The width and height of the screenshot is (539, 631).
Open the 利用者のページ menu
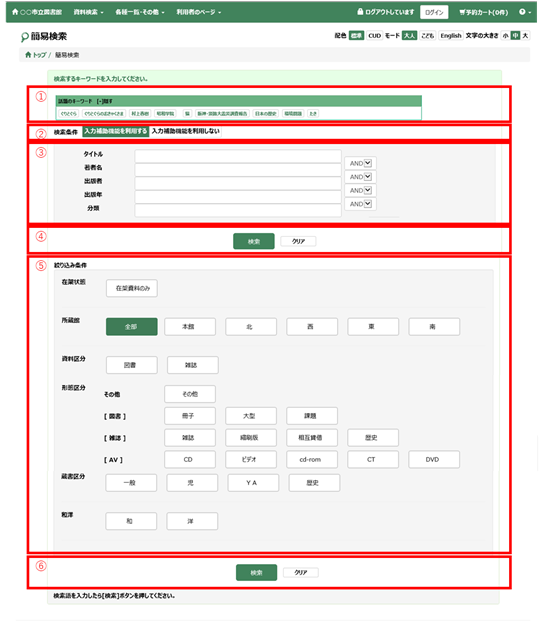198,12
